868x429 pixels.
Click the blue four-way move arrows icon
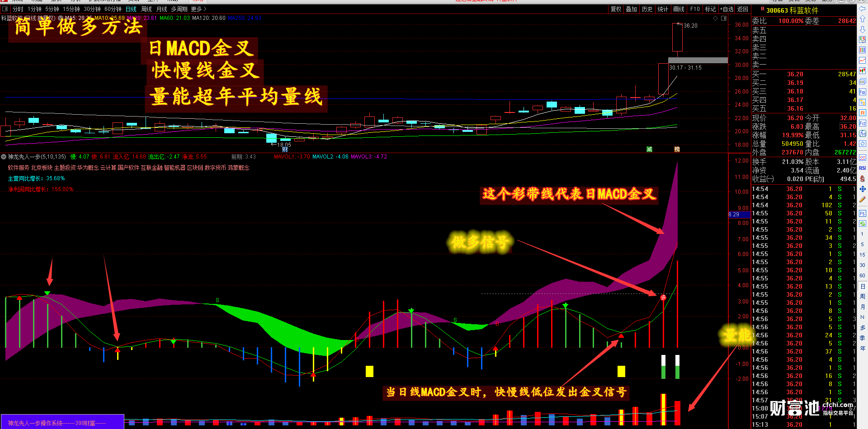[x=862, y=189]
